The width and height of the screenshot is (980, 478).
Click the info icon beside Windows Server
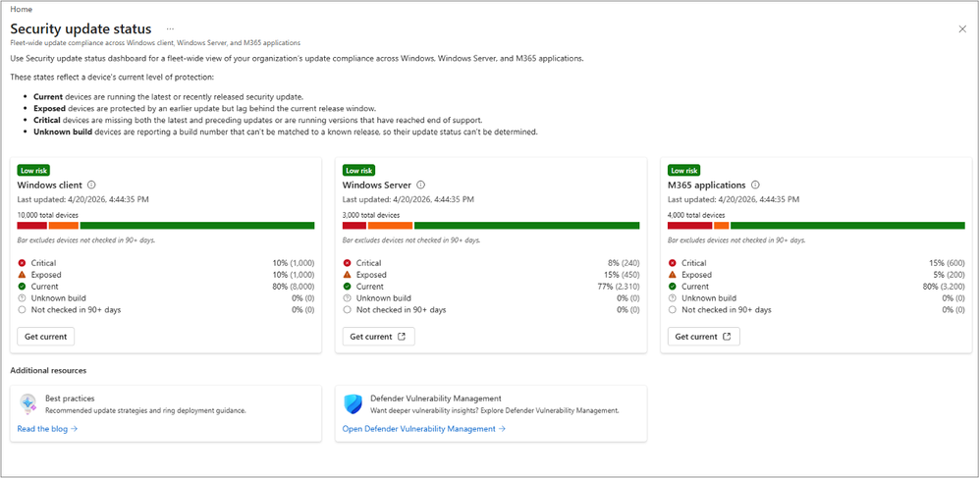[x=420, y=185]
